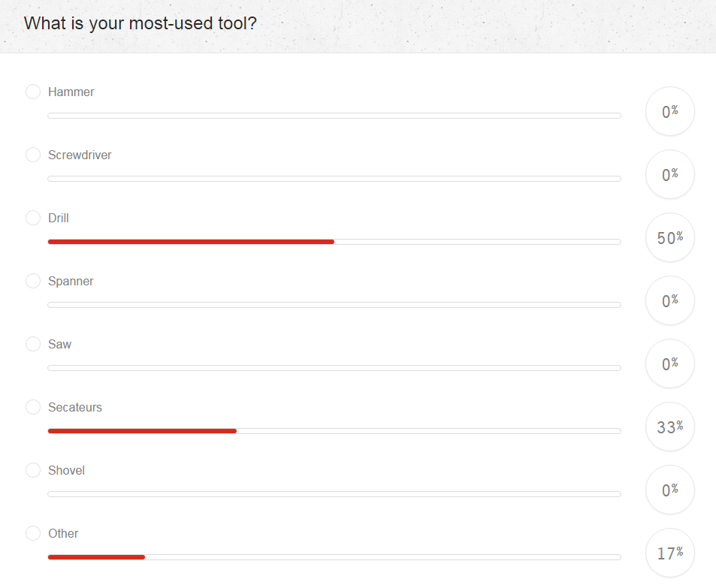Select the Hammer radio button
Viewport: 716px width, 588px height.
coord(33,92)
